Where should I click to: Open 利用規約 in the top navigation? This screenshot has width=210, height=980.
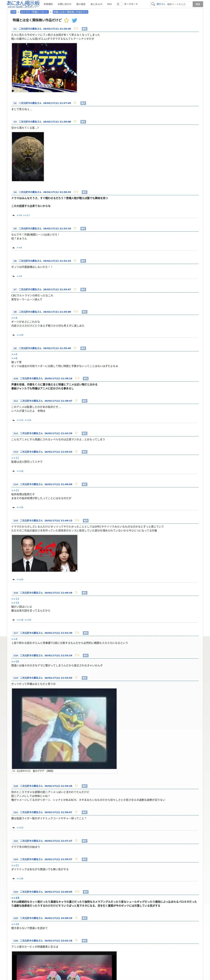(x=48, y=4)
